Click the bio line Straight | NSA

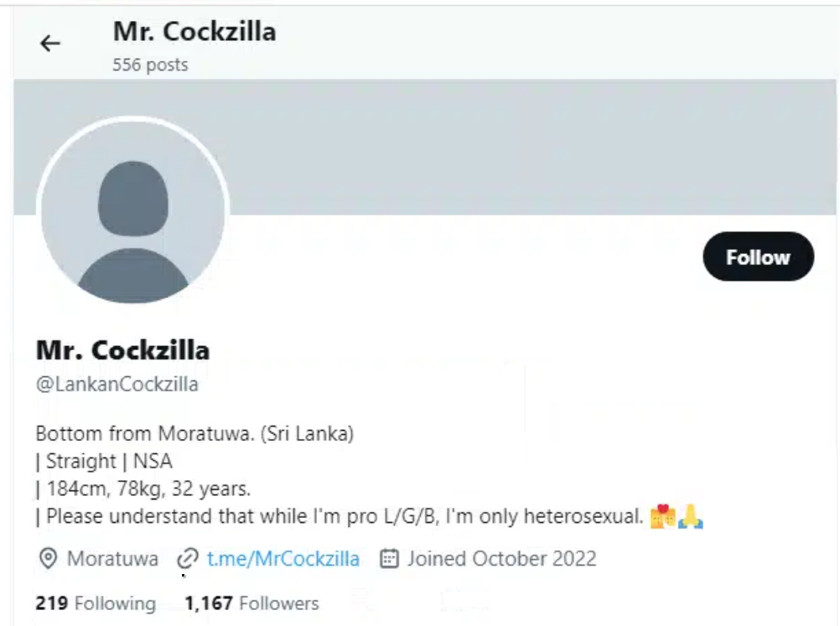104,461
